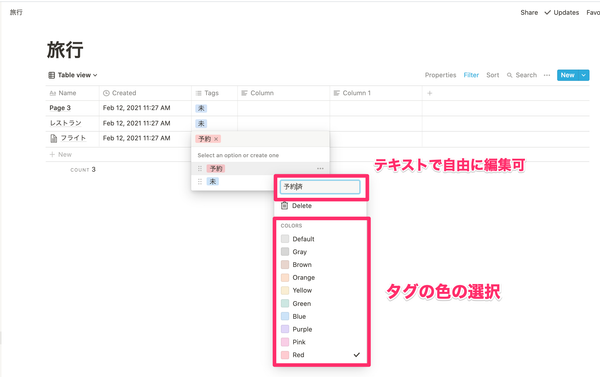Click the 未 tag in Page 3 row
Viewport: 600px width, 377px height.
(201, 108)
